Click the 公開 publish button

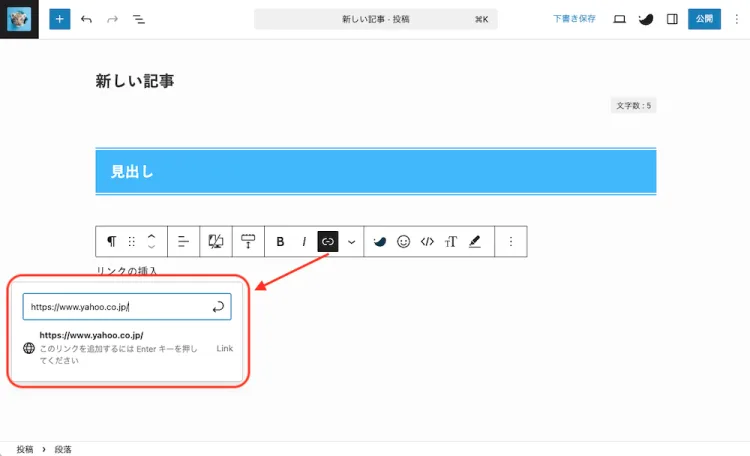tap(704, 19)
